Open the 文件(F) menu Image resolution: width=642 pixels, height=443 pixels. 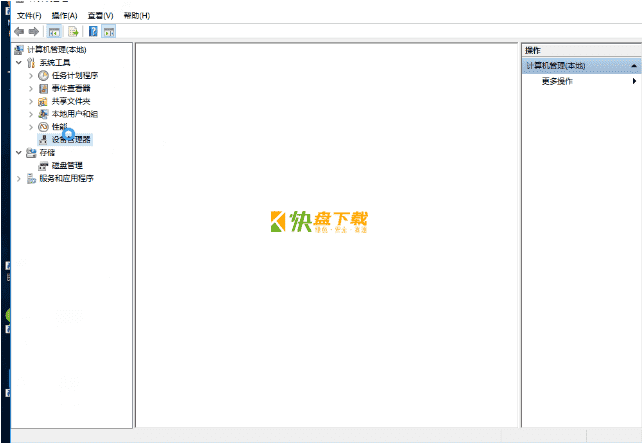tap(29, 16)
